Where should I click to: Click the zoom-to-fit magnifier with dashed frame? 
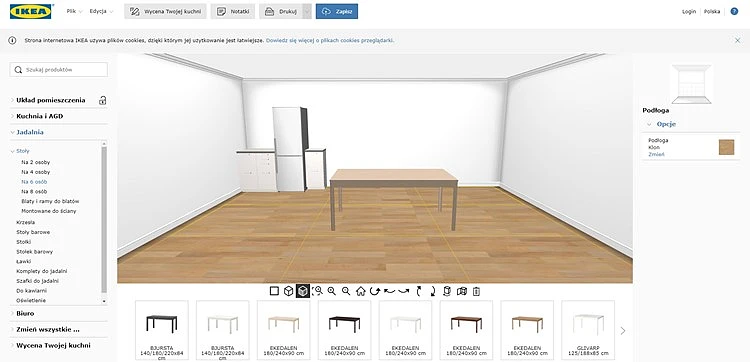point(317,291)
